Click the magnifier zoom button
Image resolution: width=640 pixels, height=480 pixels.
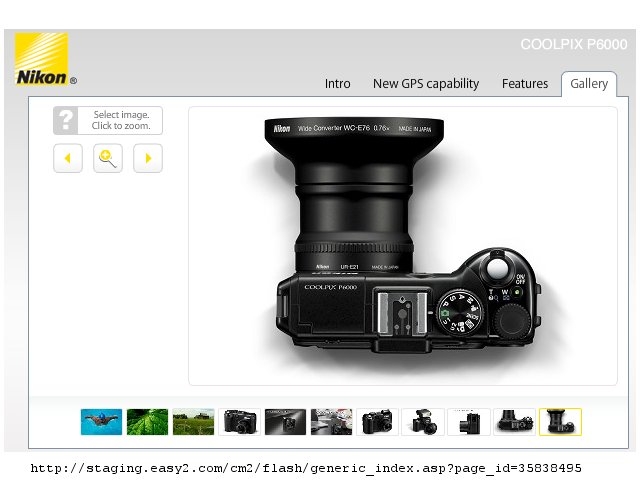click(108, 158)
